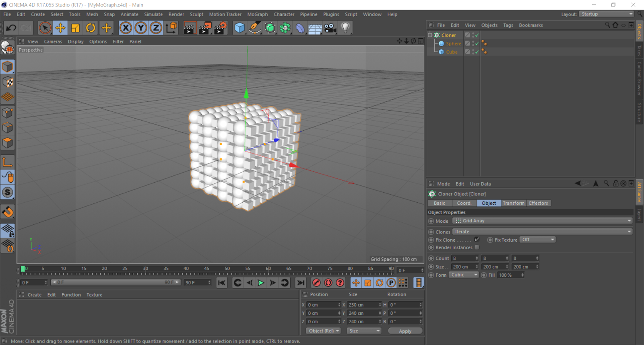Image resolution: width=644 pixels, height=345 pixels.
Task: Open viewport Cameras menu
Action: [53, 41]
